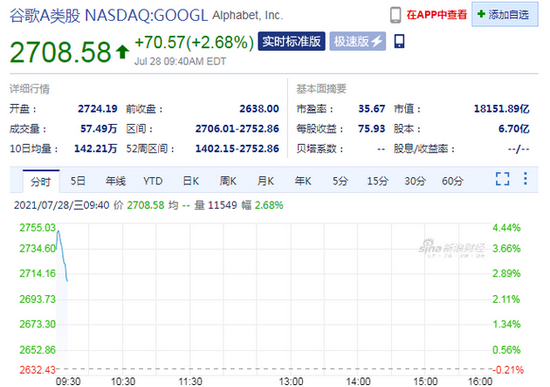Image resolution: width=550 pixels, height=387 pixels.
Task: Add stock with 添加自选 button
Action: (x=505, y=14)
